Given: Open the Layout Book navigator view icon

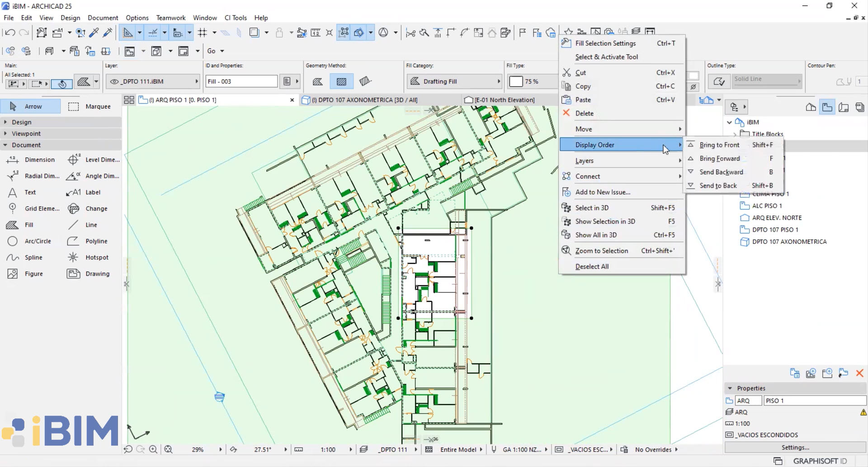Looking at the screenshot, I should point(844,107).
